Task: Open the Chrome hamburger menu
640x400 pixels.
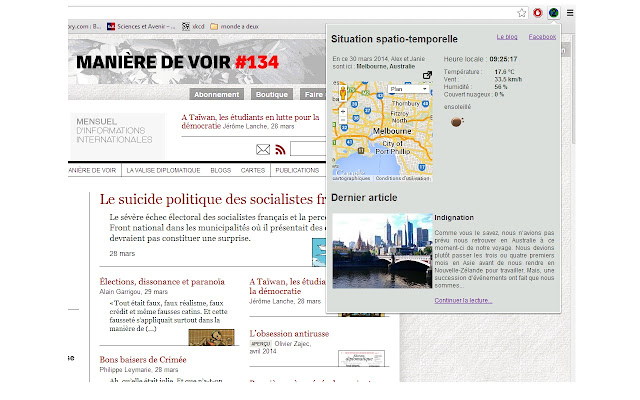Action: (570, 13)
